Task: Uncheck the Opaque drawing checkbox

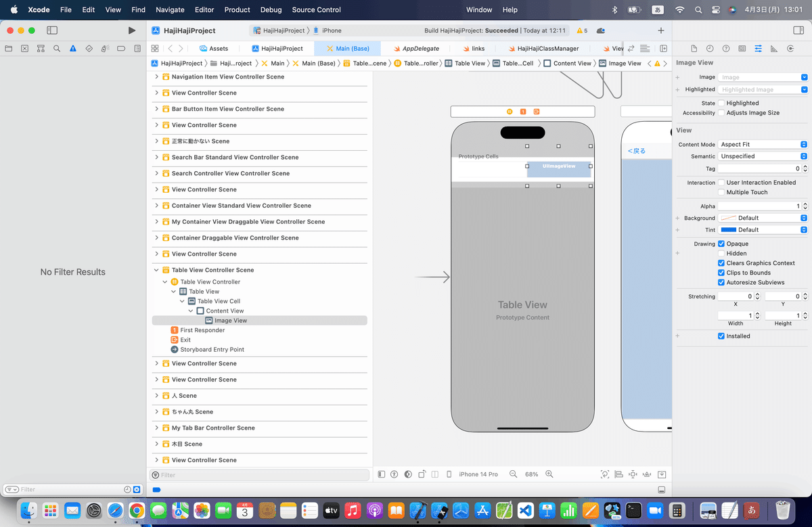Action: coord(721,244)
